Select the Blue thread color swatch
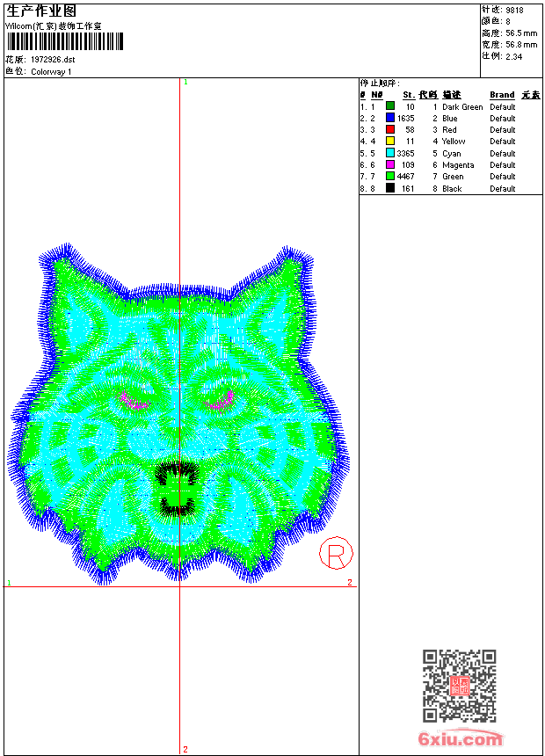The image size is (545, 756). tap(390, 118)
